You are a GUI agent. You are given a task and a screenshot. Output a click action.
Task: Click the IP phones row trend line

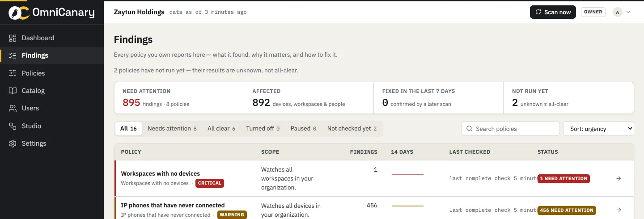point(407,206)
